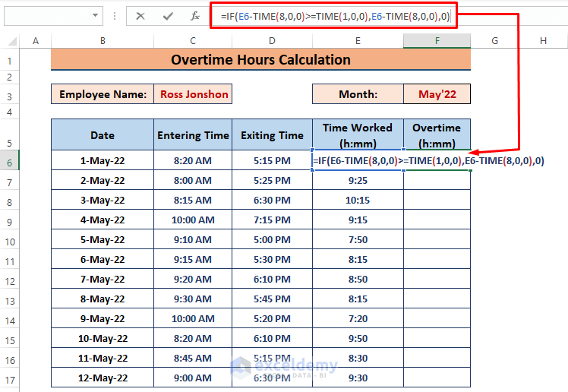Select the 9-May-22 date cell
This screenshot has width=568, height=392.
103,318
